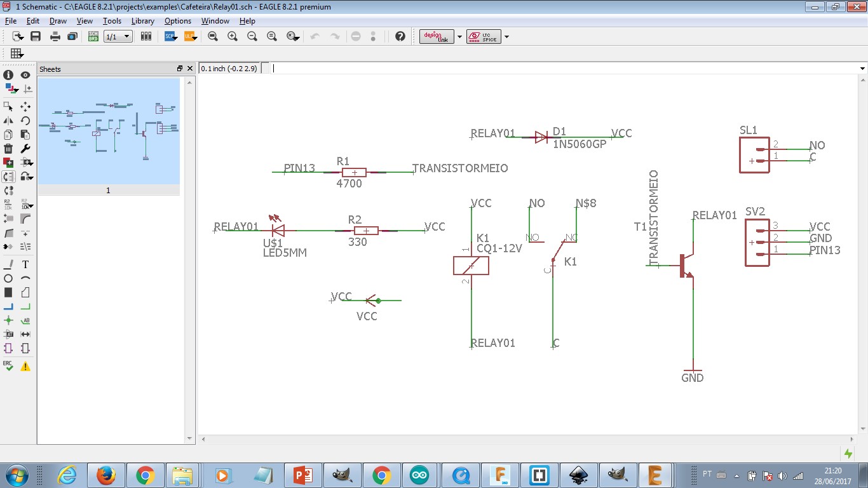Select the green Net tool
Screen dimensions: 868x488
pyautogui.click(x=25, y=306)
